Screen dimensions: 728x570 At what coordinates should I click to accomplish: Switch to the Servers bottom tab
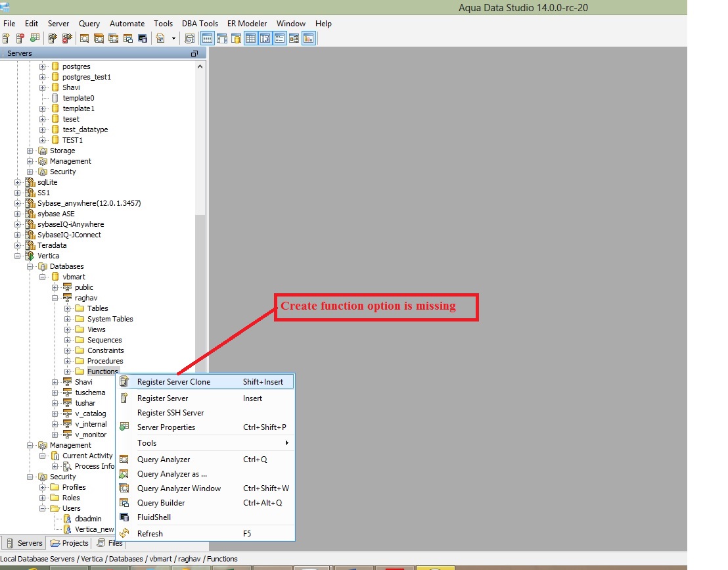[24, 542]
